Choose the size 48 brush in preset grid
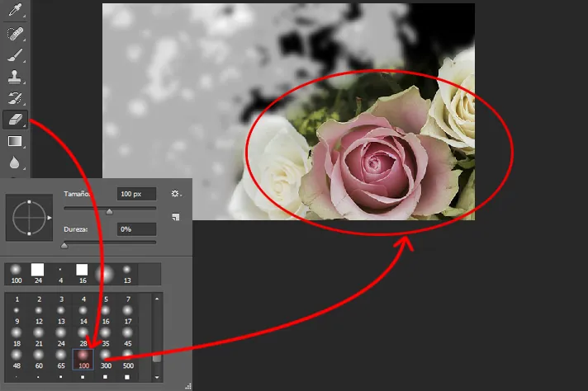 [x=17, y=360]
